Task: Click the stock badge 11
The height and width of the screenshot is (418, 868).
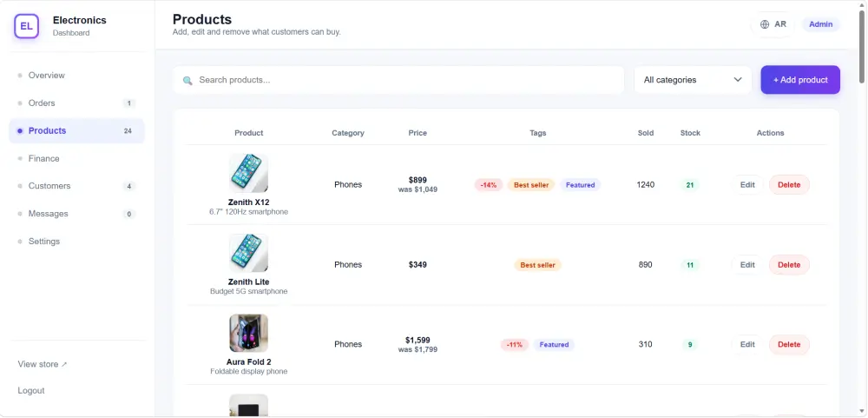Action: 690,265
